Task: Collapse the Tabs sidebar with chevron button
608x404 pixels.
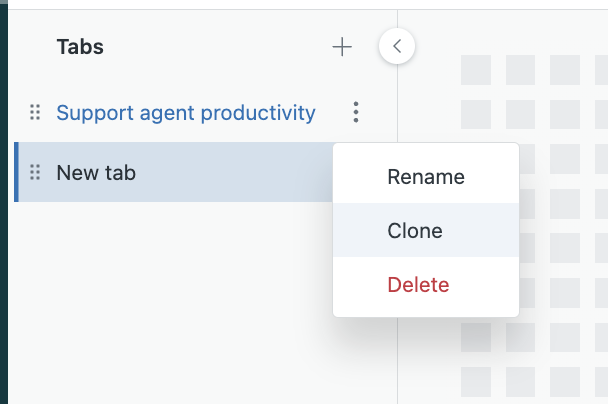Action: coord(397,45)
